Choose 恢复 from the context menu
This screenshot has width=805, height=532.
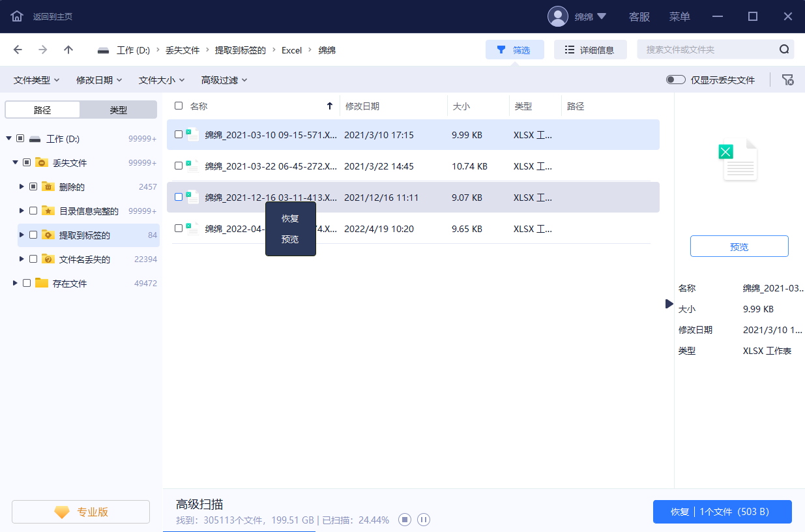290,218
